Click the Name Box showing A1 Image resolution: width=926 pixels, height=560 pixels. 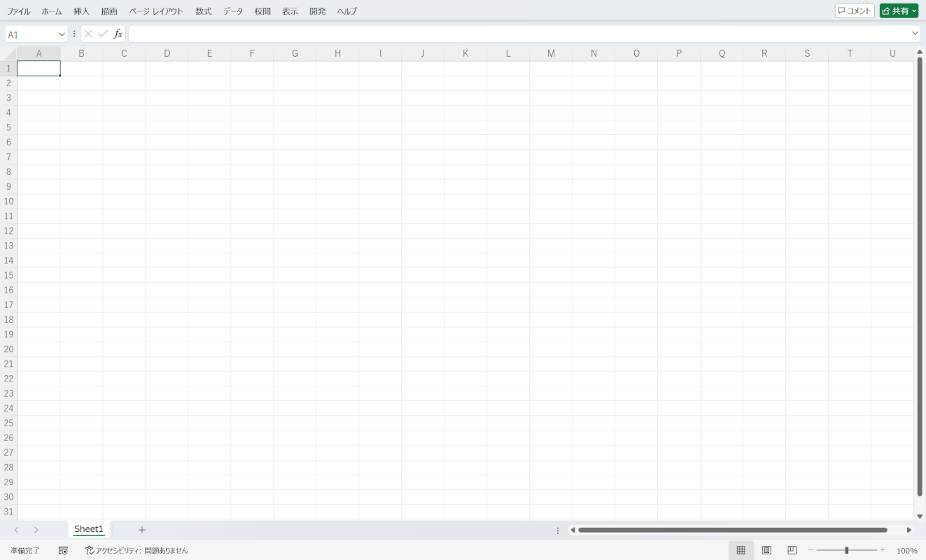[31, 34]
